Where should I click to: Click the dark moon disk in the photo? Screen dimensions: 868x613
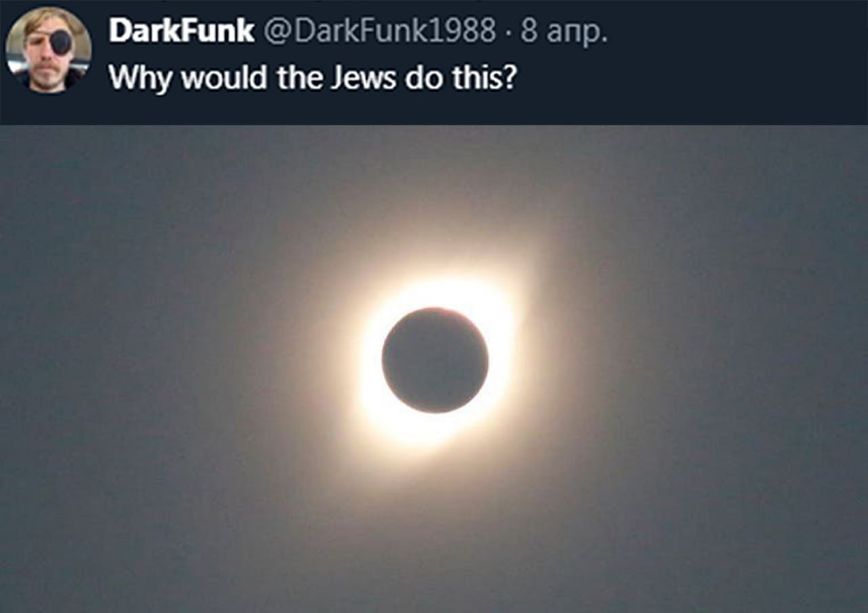435,360
